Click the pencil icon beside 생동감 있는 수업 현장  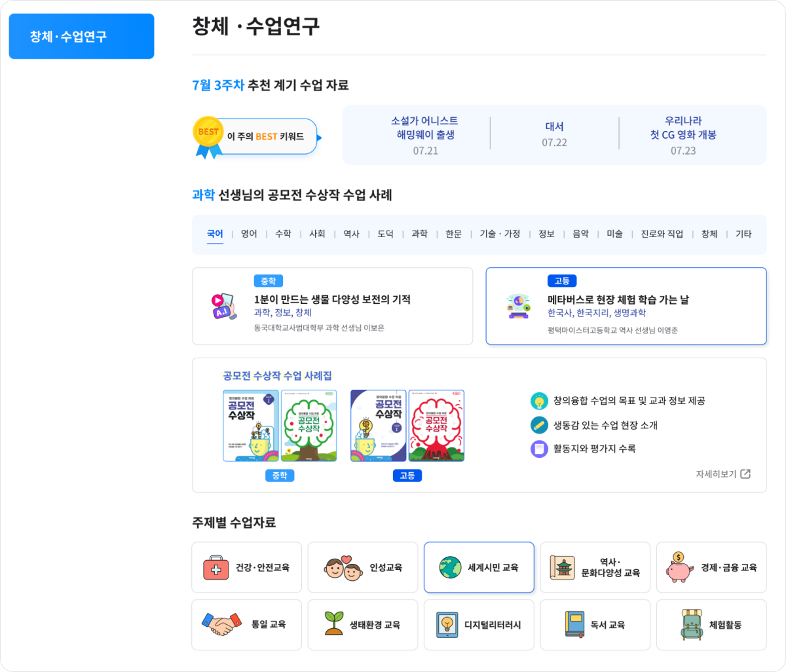tap(539, 425)
